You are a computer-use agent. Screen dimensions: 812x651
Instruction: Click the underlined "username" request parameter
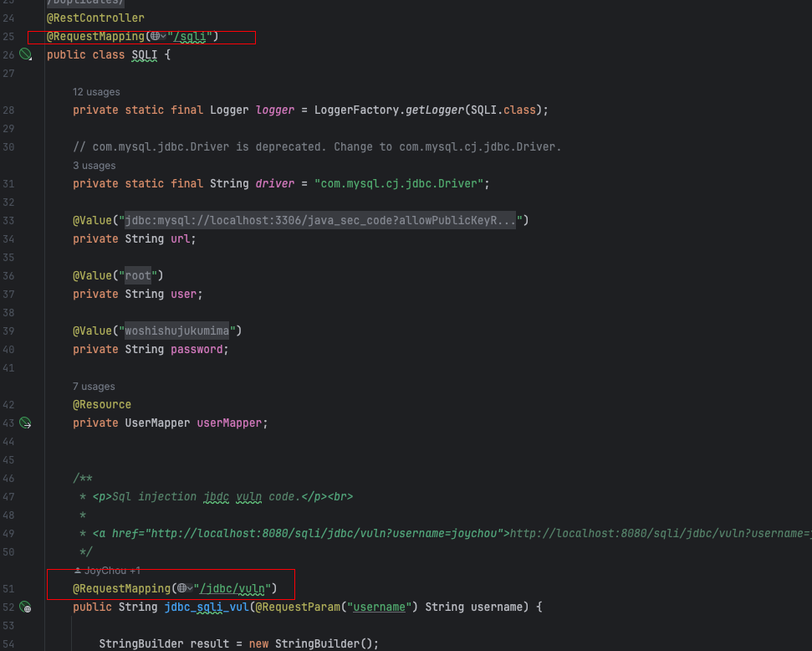[379, 607]
